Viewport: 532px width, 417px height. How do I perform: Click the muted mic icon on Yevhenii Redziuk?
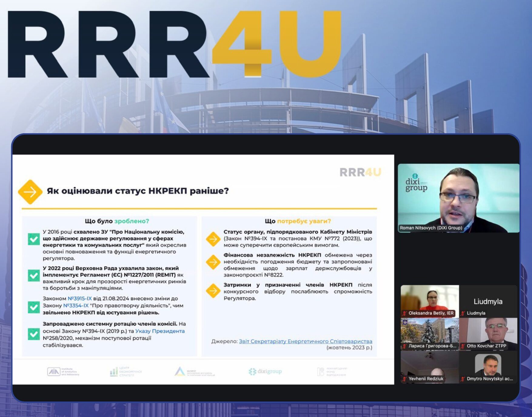click(404, 379)
